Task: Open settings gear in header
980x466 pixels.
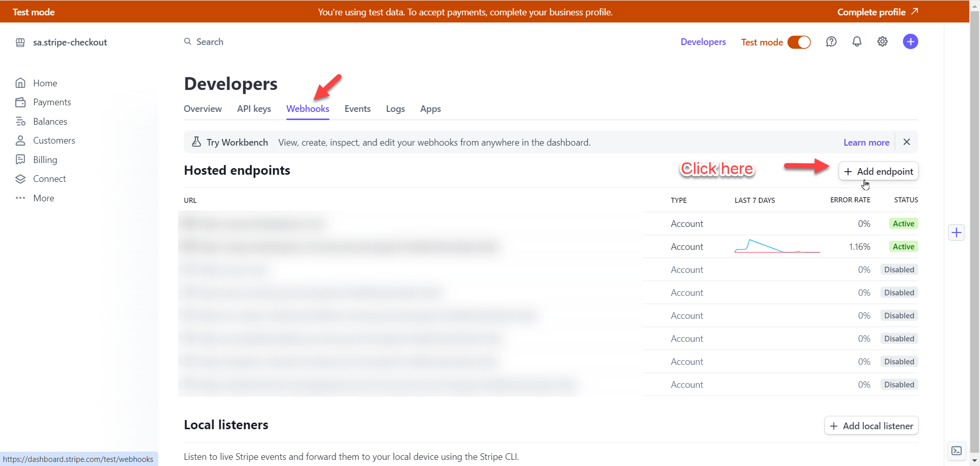Action: tap(883, 42)
